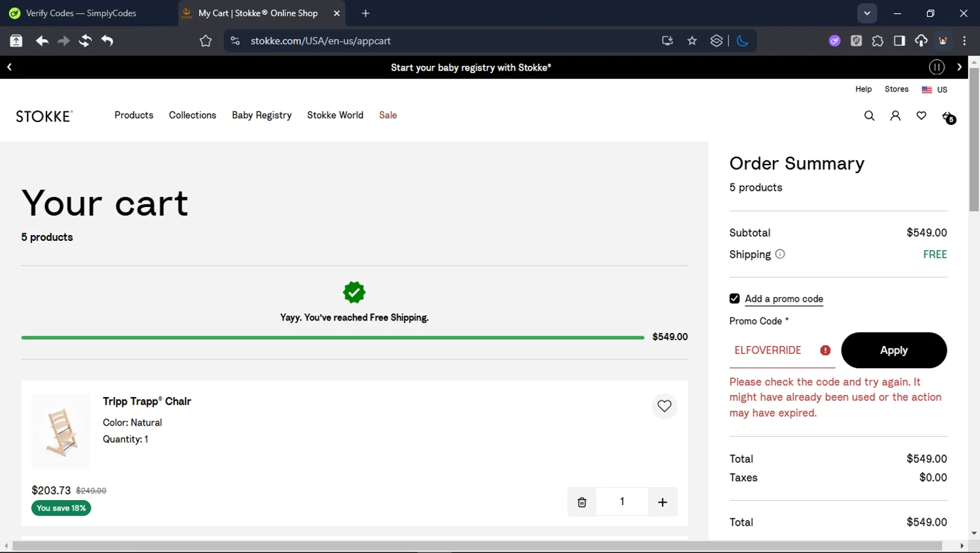Click the horizontal page scrollbar

pos(477,546)
